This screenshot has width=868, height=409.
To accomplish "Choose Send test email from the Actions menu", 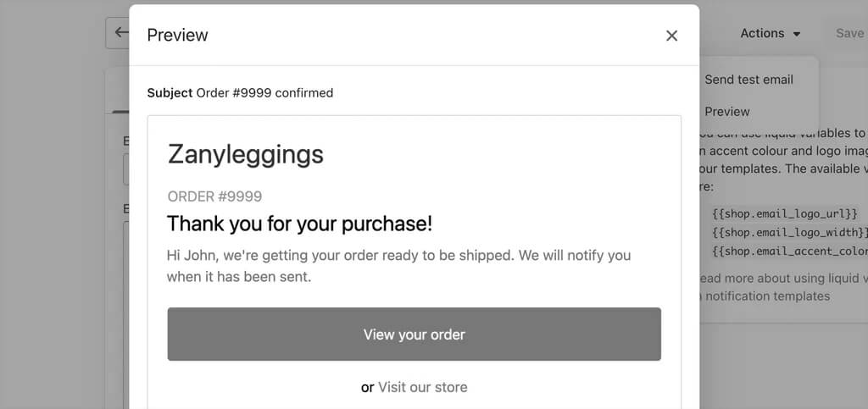I will click(748, 80).
